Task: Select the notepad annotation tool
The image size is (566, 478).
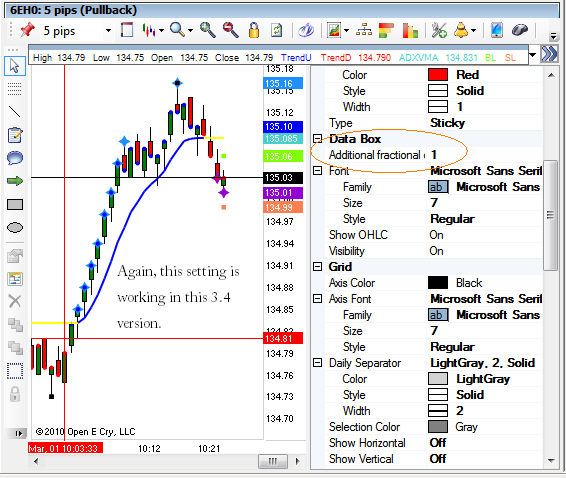Action: (15, 135)
